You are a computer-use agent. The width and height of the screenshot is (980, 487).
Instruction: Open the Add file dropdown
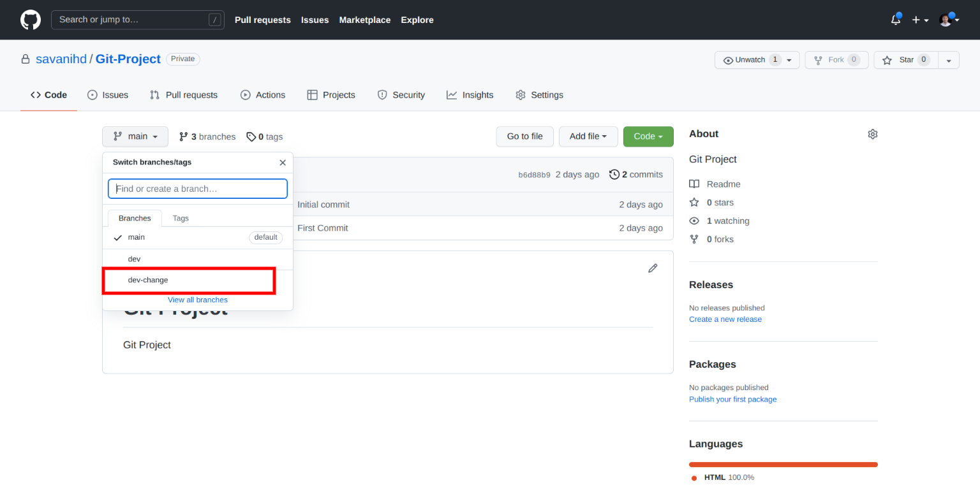pyautogui.click(x=588, y=136)
